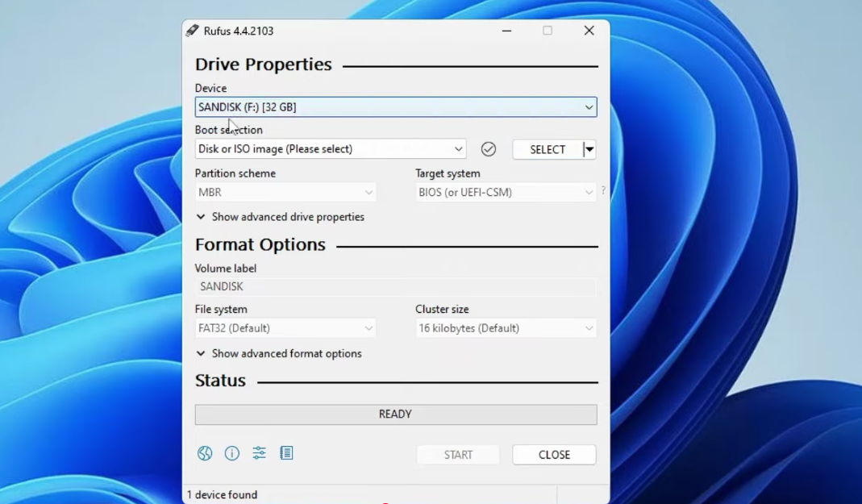
Task: Expand Show advanced format options
Action: coord(279,353)
